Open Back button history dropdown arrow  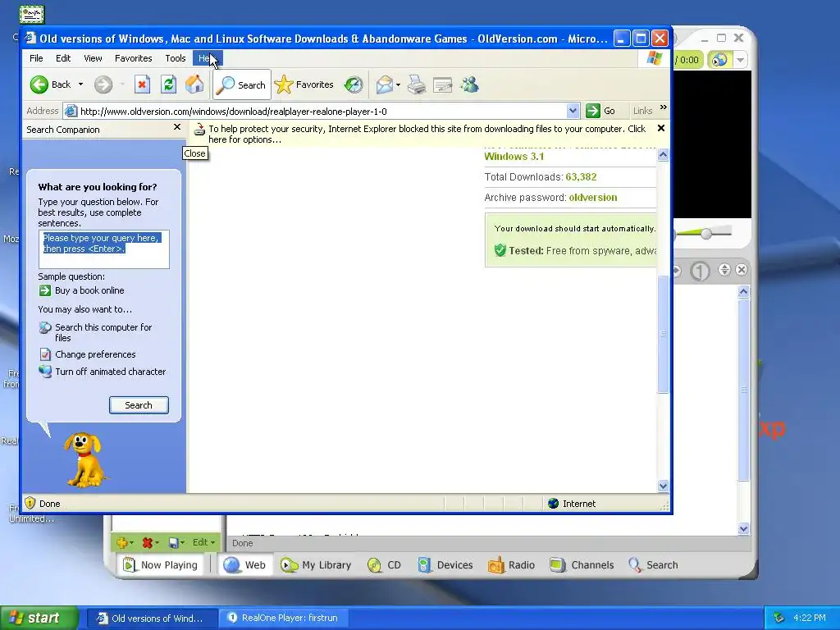click(x=81, y=84)
